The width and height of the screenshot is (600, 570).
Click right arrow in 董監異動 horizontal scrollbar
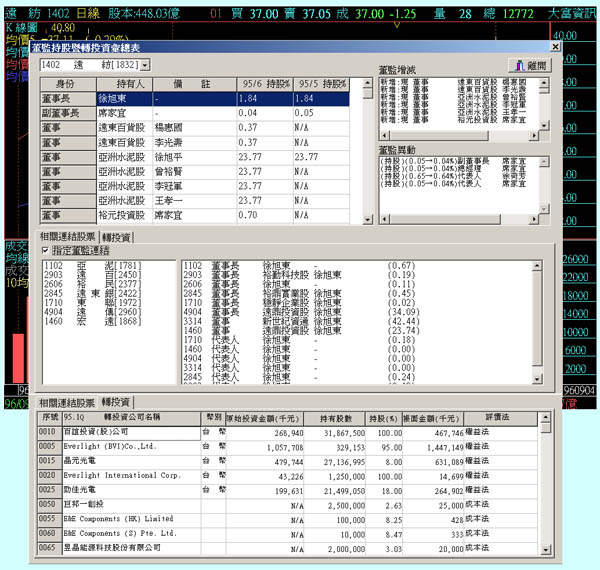(x=533, y=219)
